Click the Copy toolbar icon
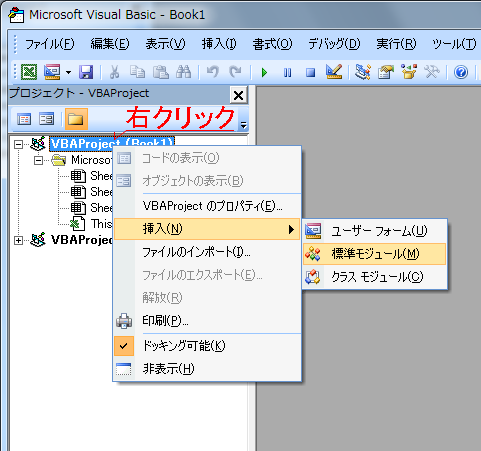Viewport: 481px width, 451px height. [x=137, y=72]
